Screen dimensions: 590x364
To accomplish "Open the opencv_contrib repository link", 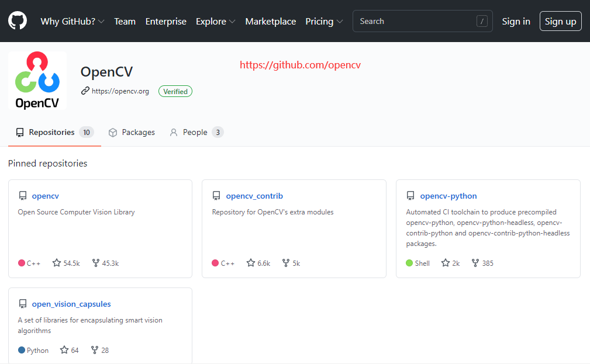I will pos(254,196).
